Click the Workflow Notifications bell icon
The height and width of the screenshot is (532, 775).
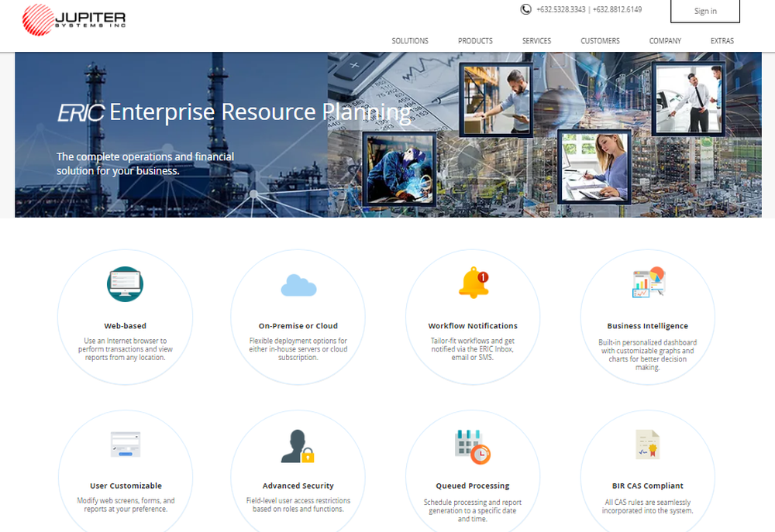[474, 283]
